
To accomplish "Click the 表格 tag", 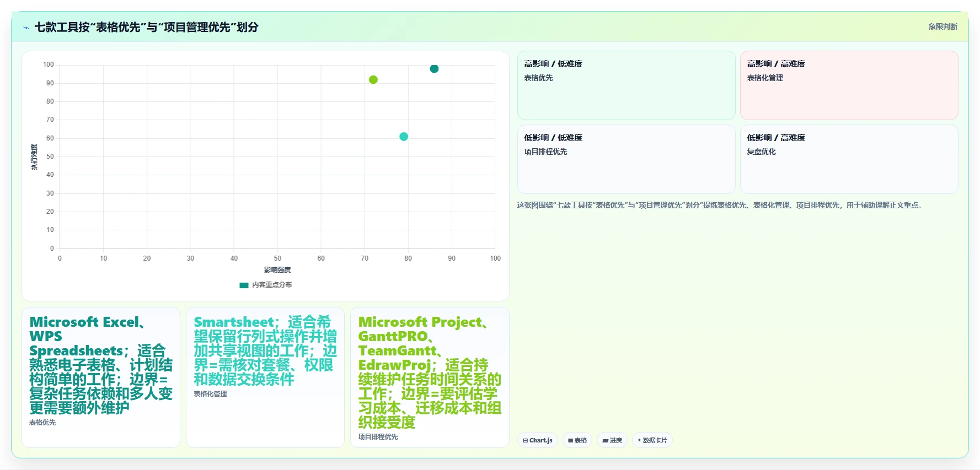I will pos(577,440).
